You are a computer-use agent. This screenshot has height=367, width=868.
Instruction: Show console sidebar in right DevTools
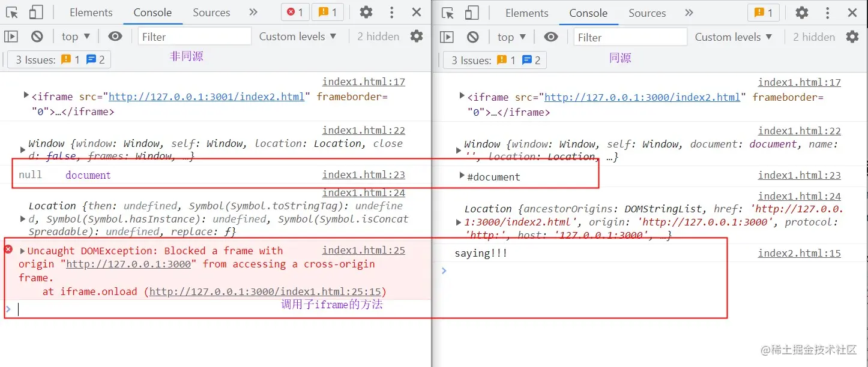[447, 37]
